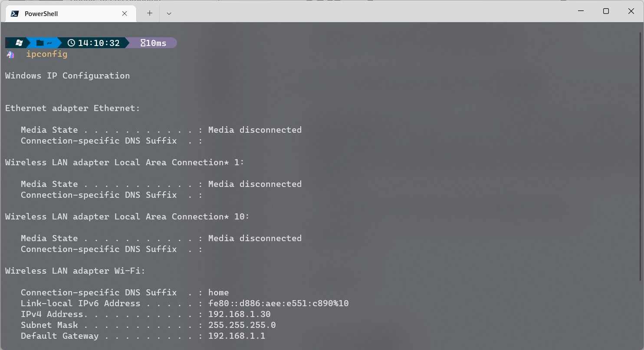Click the IPv6 address fe80::d886:aee:e551:c890%10
Viewport: 644px width, 350px height.
click(x=278, y=303)
